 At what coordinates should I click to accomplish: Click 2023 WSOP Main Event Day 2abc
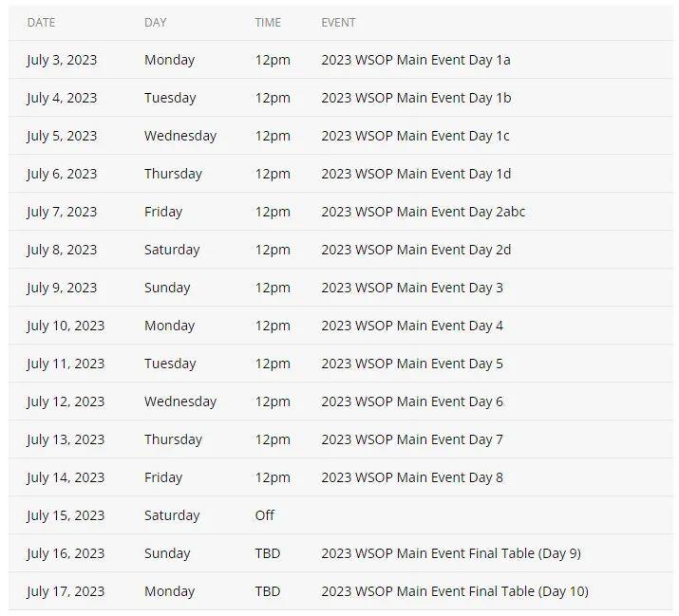(424, 212)
